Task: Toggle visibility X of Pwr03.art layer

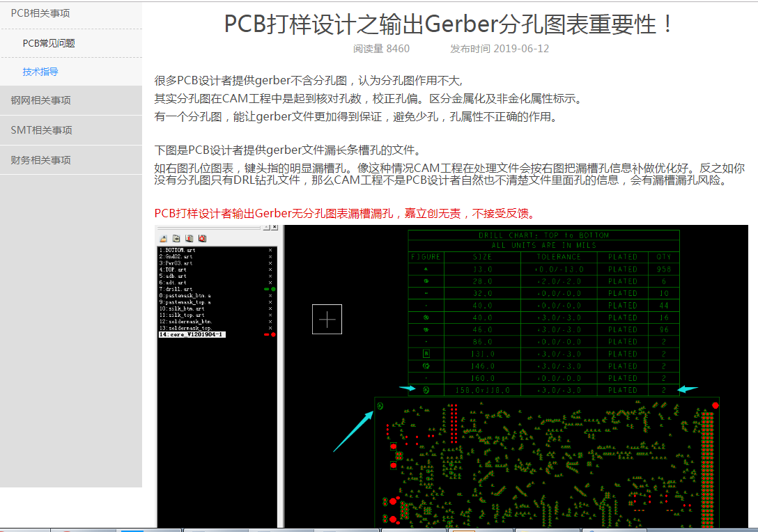Action: pos(270,263)
